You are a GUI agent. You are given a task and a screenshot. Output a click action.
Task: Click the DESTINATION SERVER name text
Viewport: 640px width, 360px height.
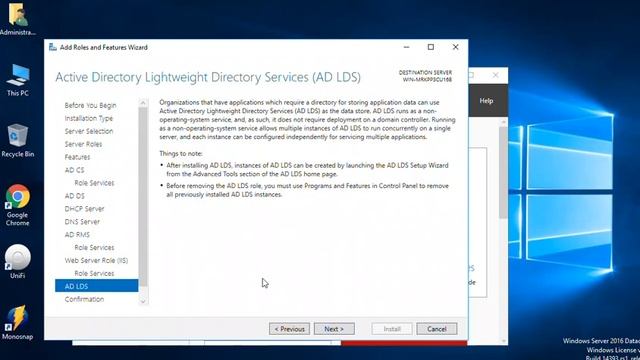pyautogui.click(x=427, y=80)
